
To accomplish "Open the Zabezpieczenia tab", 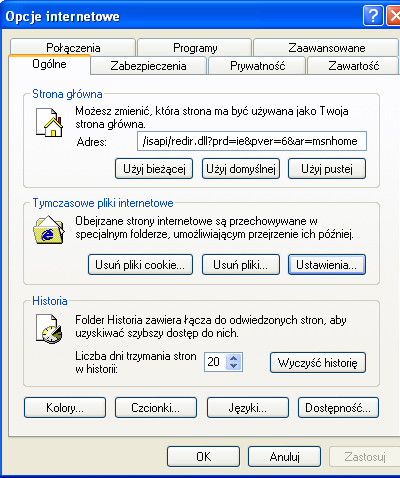I will click(148, 66).
